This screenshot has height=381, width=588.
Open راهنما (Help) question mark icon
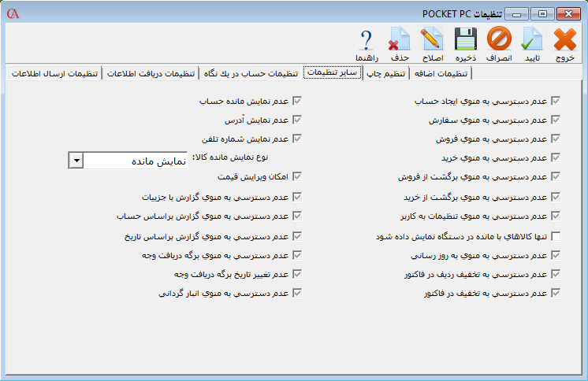(x=367, y=40)
